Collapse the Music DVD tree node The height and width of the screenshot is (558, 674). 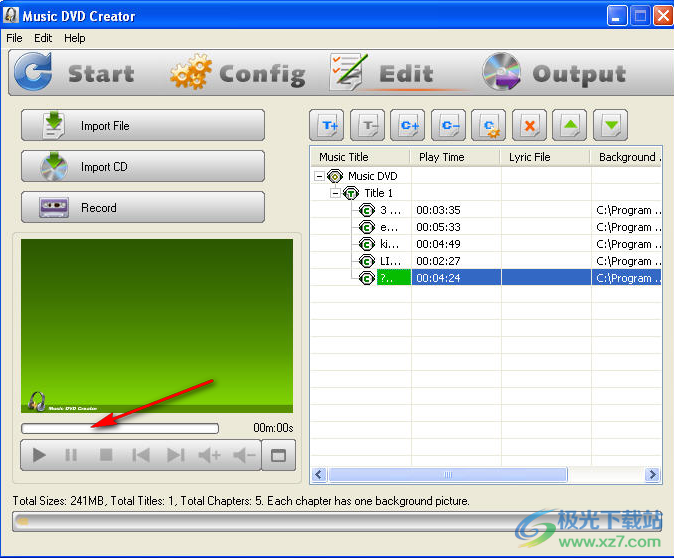pyautogui.click(x=319, y=176)
